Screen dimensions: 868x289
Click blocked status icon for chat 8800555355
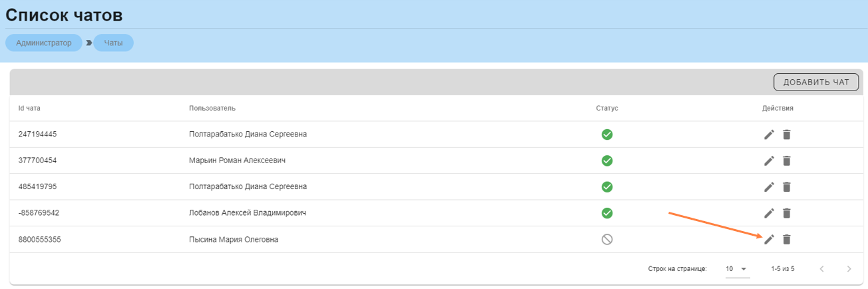607,239
